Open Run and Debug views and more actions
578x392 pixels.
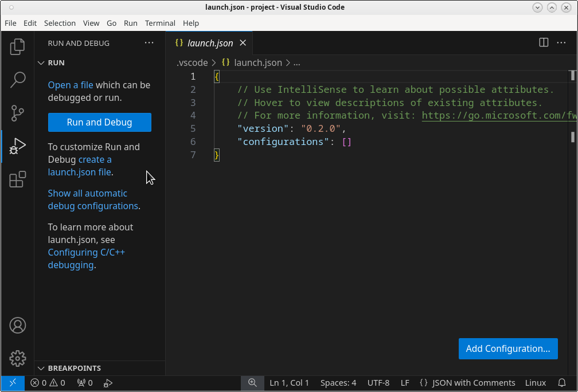pyautogui.click(x=149, y=43)
